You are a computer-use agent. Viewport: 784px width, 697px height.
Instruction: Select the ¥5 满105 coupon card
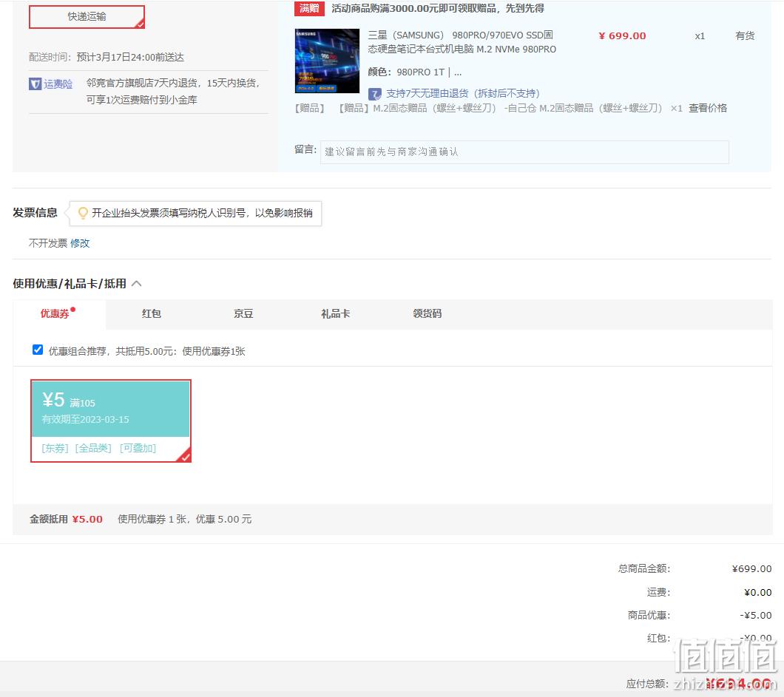(x=111, y=421)
